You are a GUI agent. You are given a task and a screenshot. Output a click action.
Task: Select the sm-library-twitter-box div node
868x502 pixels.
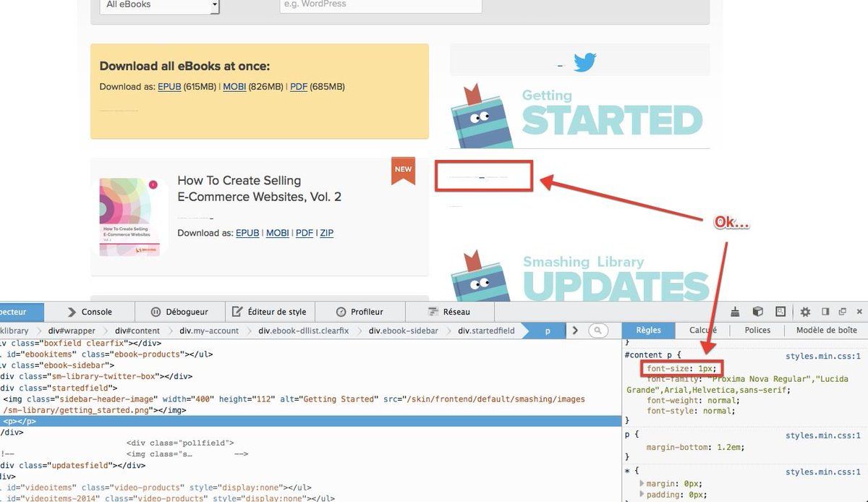[96, 376]
